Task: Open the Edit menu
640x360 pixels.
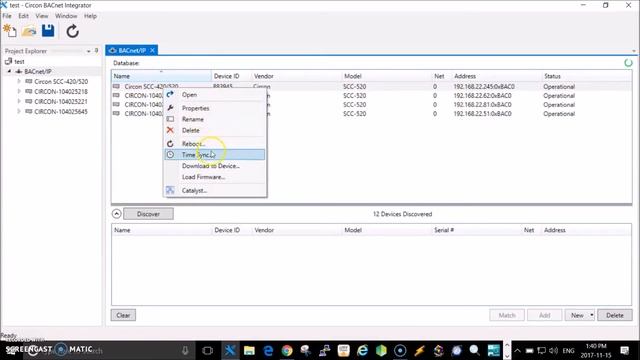Action: [x=23, y=16]
